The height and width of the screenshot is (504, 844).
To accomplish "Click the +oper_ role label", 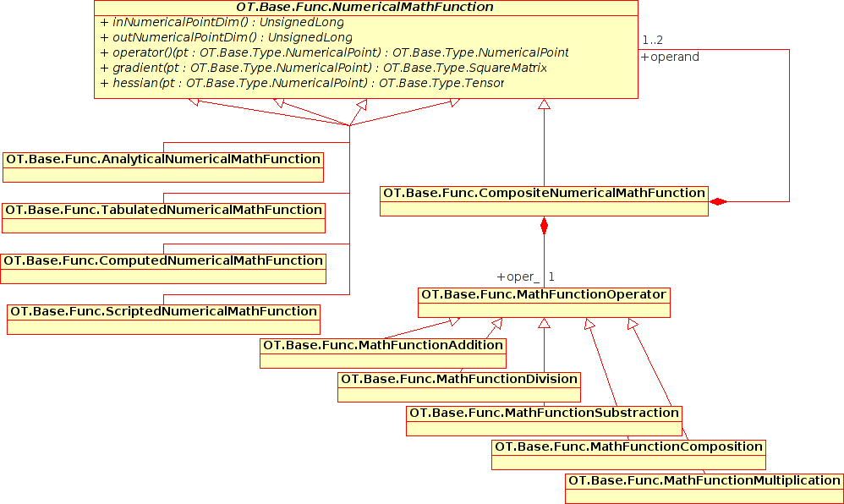I will [x=518, y=277].
